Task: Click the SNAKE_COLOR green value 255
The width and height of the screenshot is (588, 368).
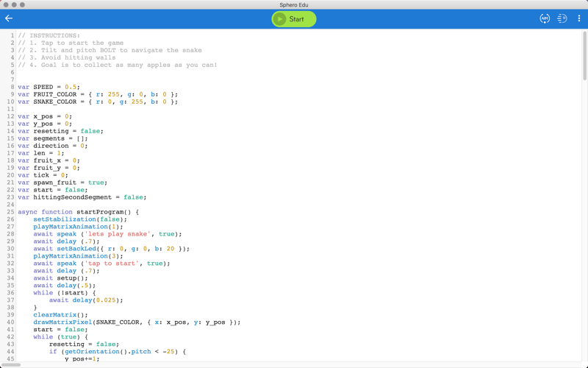Action: [137, 102]
